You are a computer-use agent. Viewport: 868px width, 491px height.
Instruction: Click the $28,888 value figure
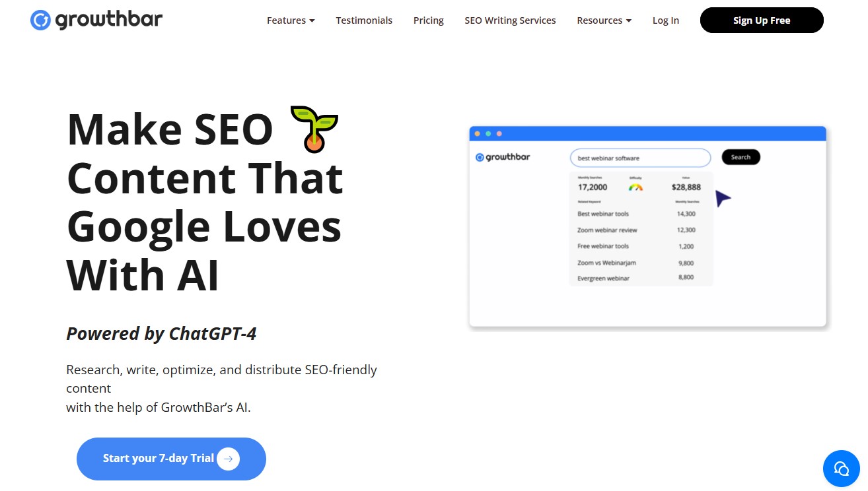[686, 187]
